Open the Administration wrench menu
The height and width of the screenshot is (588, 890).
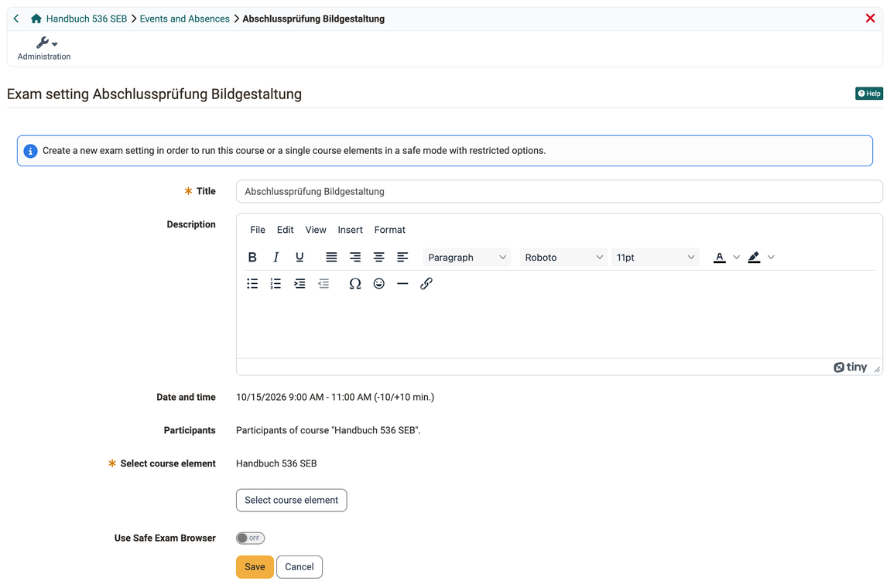44,48
